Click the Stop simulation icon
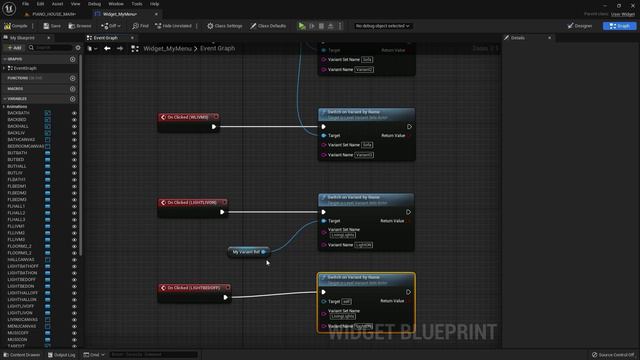This screenshot has width=640, height=360. click(x=321, y=26)
